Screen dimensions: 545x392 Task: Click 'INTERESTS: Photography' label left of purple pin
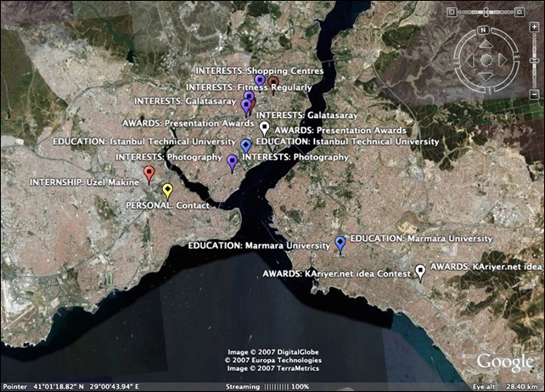[169, 157]
